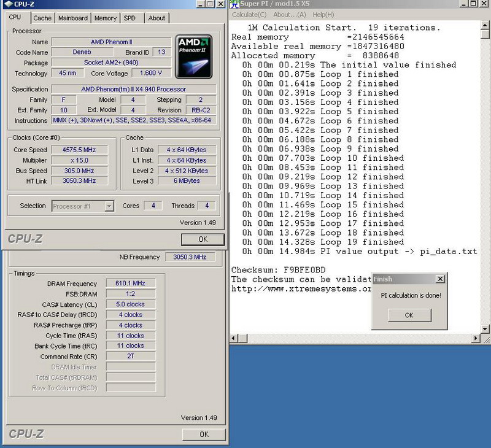Screen dimensions: 491x448
Task: Maximize the CPU-Z window
Action: (x=210, y=4)
